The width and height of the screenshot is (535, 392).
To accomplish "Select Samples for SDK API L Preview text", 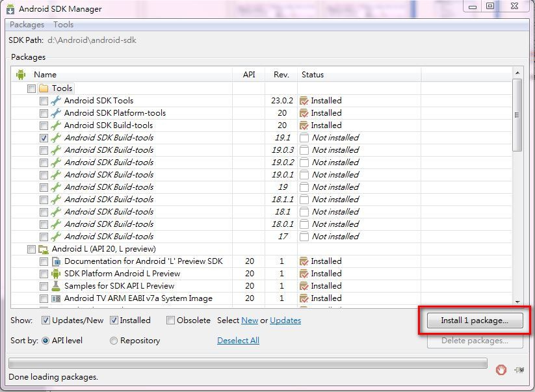I will [x=119, y=286].
